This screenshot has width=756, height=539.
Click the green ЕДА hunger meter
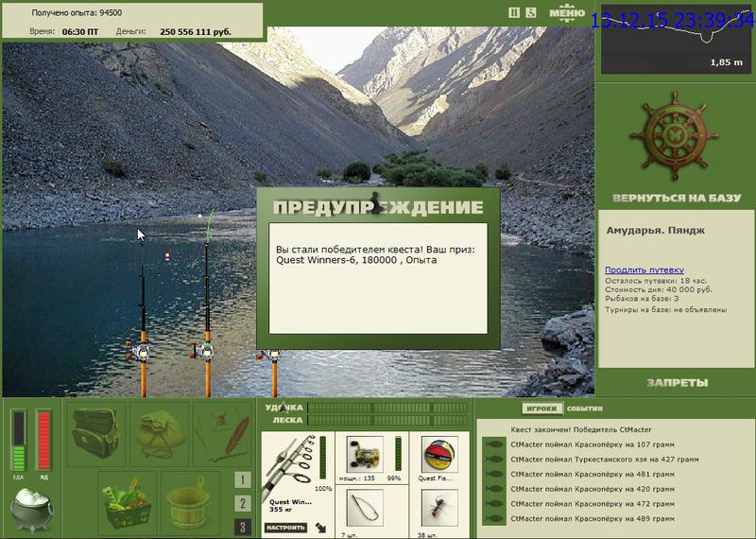pyautogui.click(x=18, y=441)
